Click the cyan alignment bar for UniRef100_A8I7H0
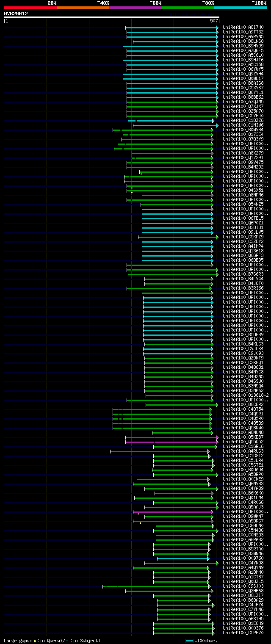This screenshot has width=271, height=644. (171, 28)
